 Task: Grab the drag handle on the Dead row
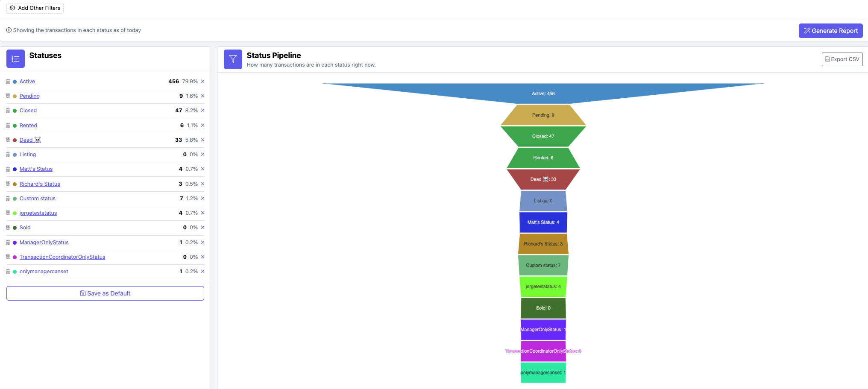tap(8, 140)
